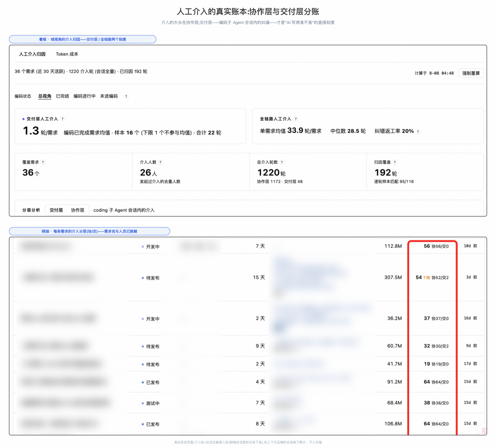Screen dimensions: 496x448
Task: Click the 192 轮 attribution coverage value
Action: click(x=386, y=173)
